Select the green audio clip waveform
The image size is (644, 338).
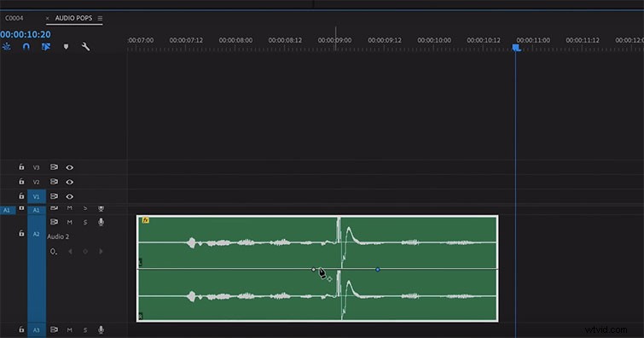point(317,269)
